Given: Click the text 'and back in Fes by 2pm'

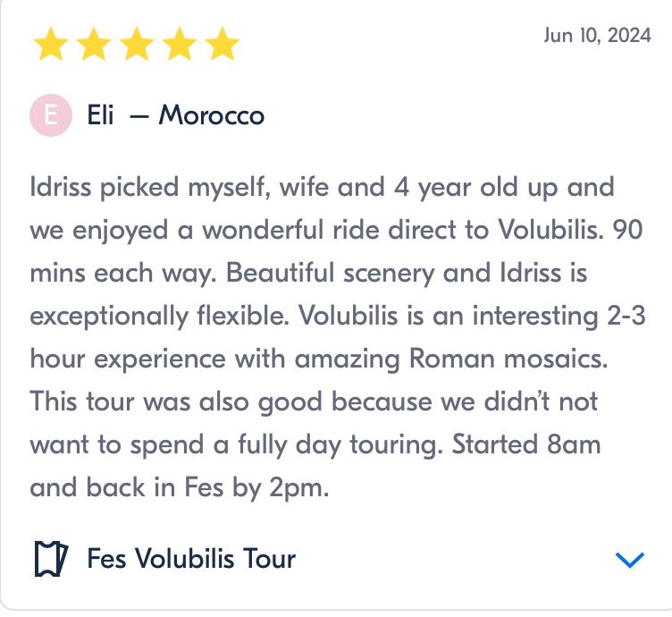Looking at the screenshot, I should [180, 487].
